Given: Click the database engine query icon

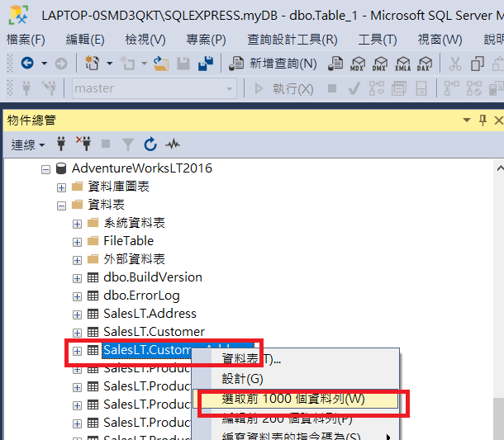Looking at the screenshot, I should coord(335,64).
